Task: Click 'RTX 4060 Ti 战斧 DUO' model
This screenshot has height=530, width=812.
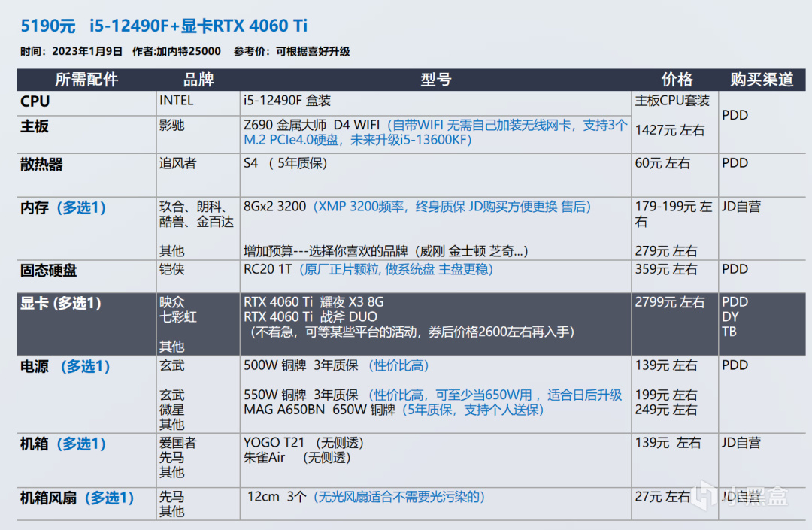Action: pos(311,316)
